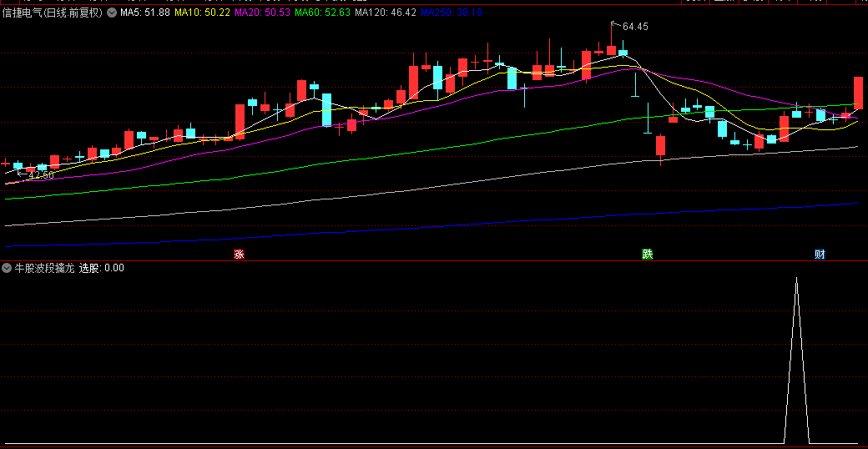Viewport: 868px width, 449px height.
Task: Click the 64.45 high price label
Action: coord(635,26)
